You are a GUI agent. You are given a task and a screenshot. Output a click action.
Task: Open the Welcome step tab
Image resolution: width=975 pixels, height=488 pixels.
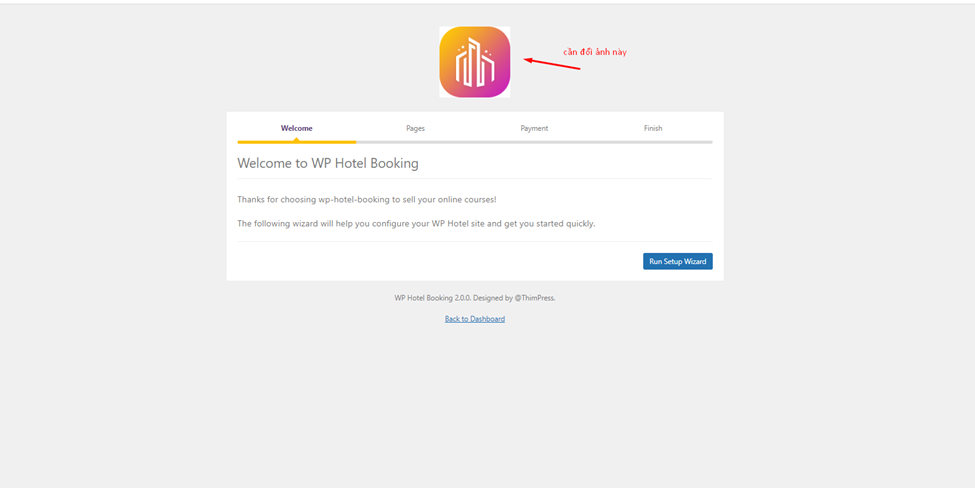pos(296,128)
